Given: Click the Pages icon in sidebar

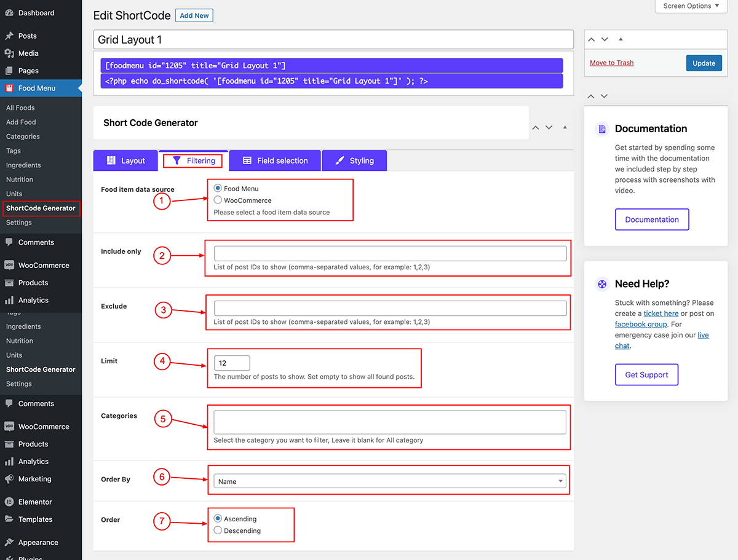Looking at the screenshot, I should [9, 71].
